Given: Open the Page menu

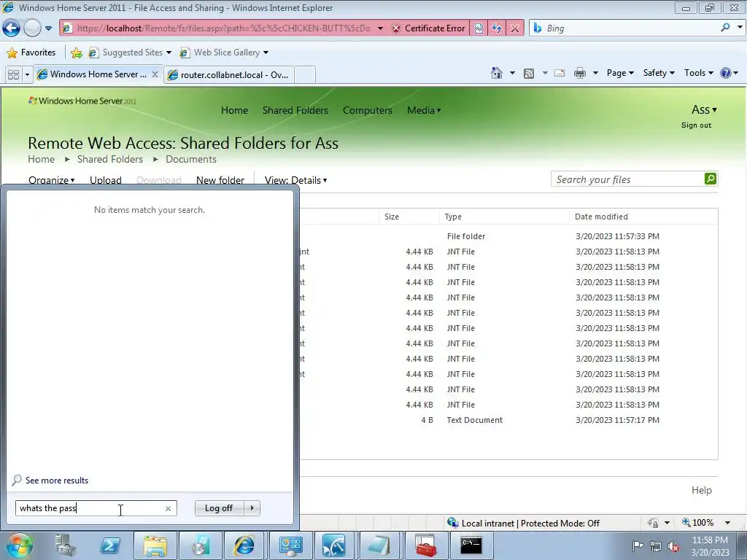Looking at the screenshot, I should pyautogui.click(x=620, y=73).
